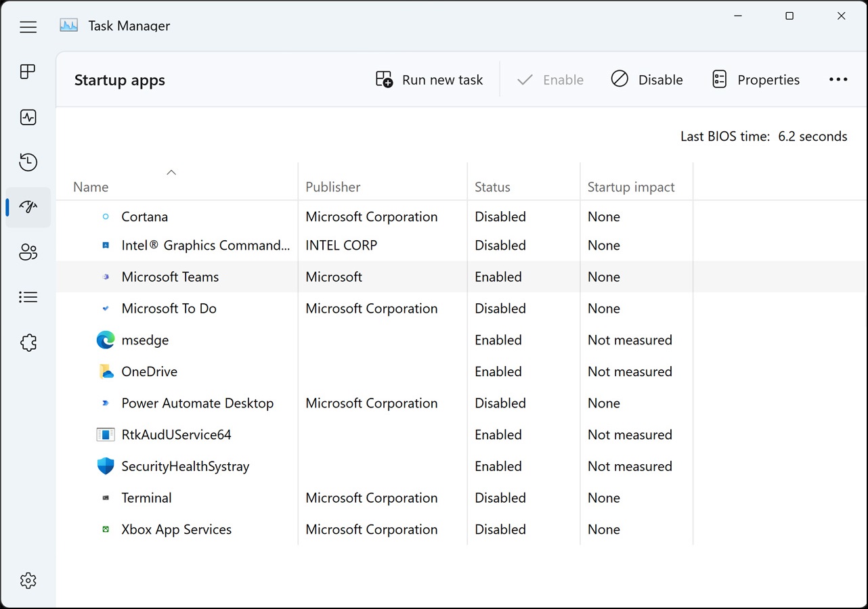Open the Users page icon

click(x=28, y=252)
